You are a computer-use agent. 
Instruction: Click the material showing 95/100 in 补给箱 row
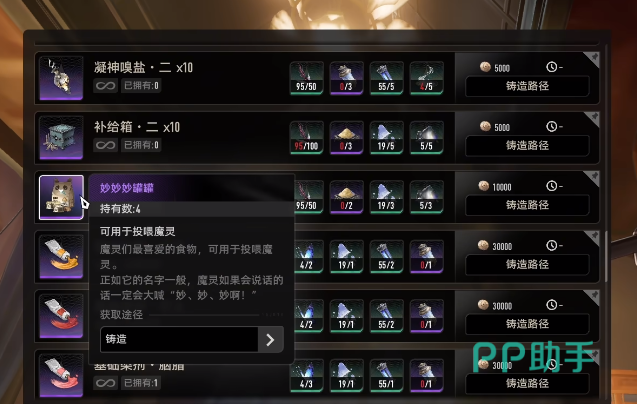(306, 137)
